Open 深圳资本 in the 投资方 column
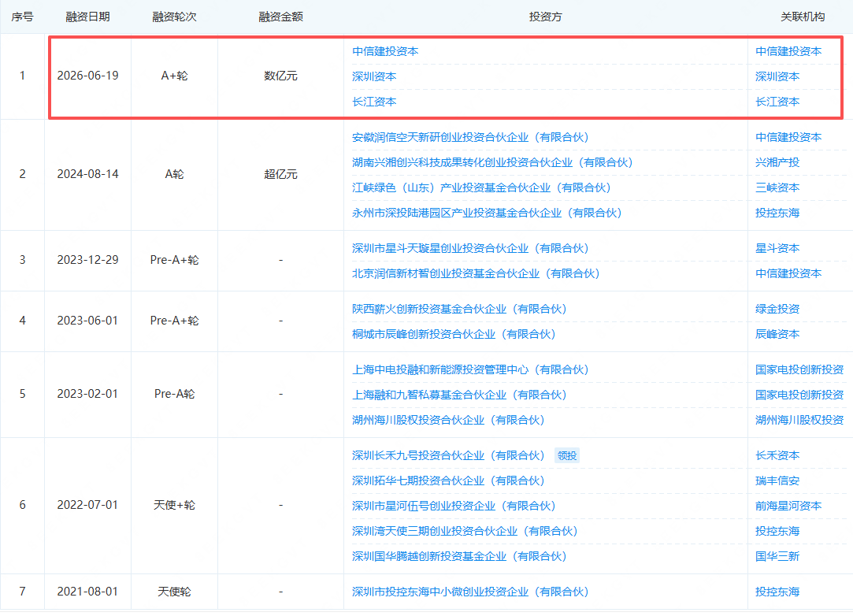853x616 pixels. [x=374, y=76]
